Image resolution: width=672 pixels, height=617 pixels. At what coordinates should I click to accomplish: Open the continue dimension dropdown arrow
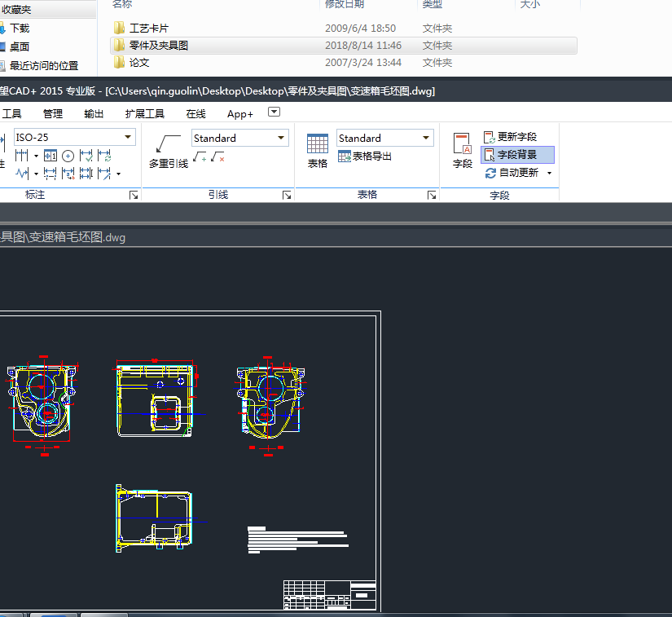coord(36,156)
